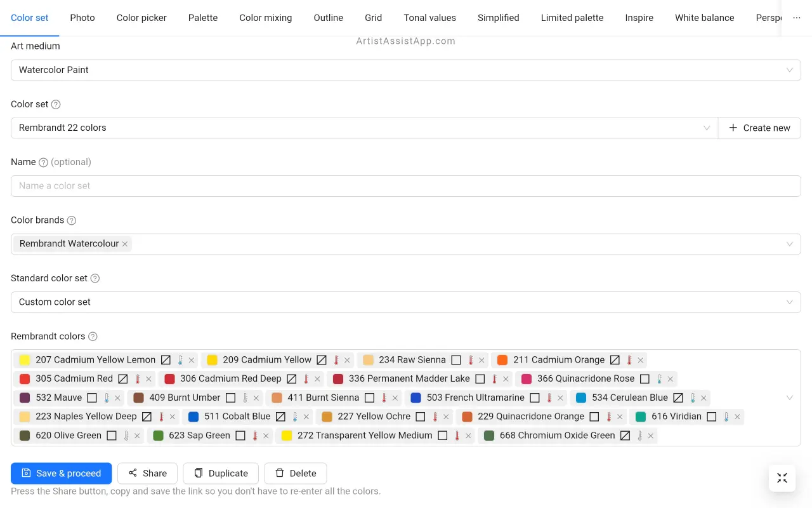Click the help icon next to Rembrandt colors
Viewport: 812px width, 508px height.
point(93,337)
